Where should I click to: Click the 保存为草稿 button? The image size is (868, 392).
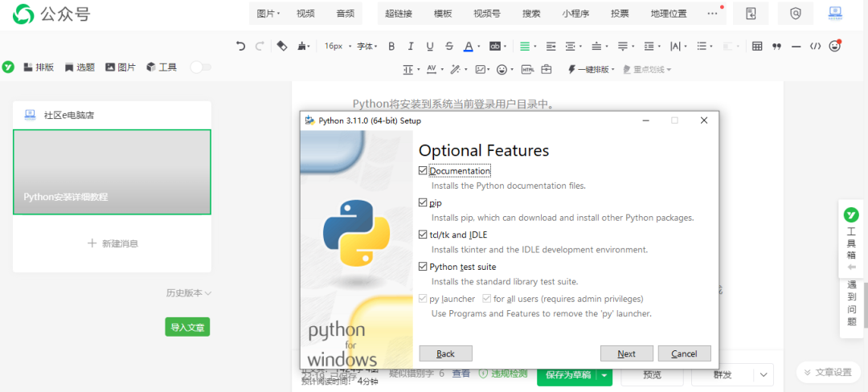567,375
